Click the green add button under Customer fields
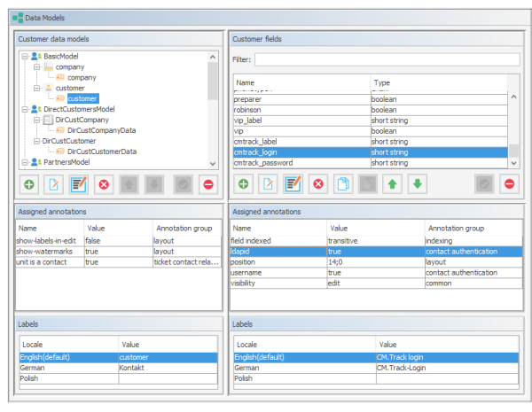The height and width of the screenshot is (412, 532). click(x=243, y=184)
